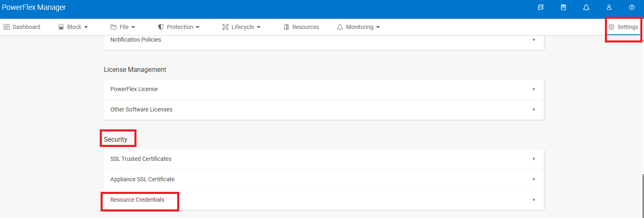This screenshot has height=218, width=644.
Task: Open the Monitoring dropdown menu
Action: pyautogui.click(x=358, y=27)
